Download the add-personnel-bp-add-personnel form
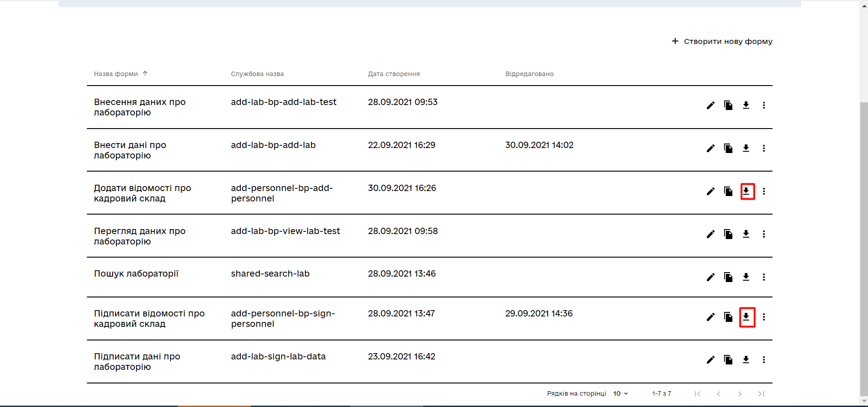 (x=746, y=192)
